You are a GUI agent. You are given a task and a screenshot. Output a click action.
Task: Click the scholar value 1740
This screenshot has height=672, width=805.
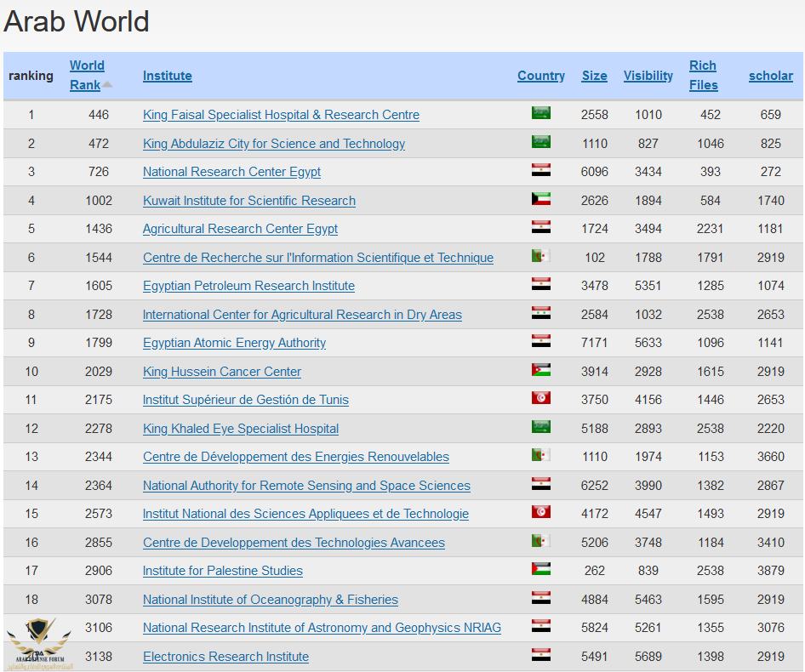point(771,200)
